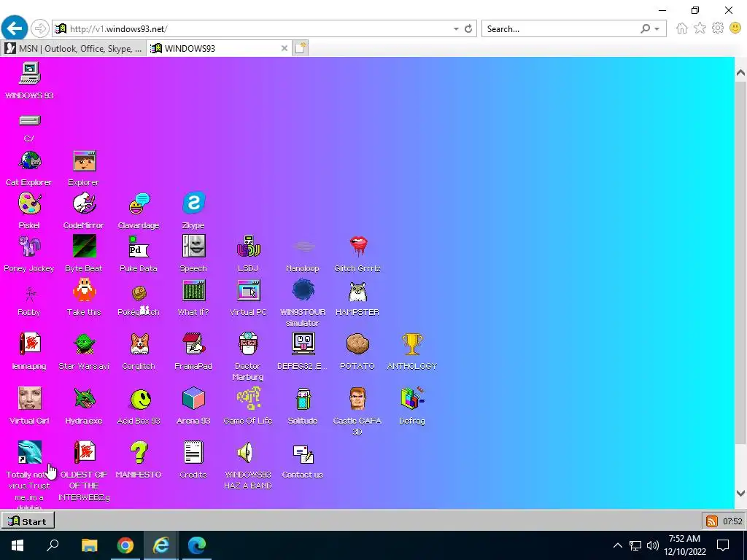This screenshot has height=560, width=747.
Task: Open lenna.png file
Action: (x=29, y=344)
